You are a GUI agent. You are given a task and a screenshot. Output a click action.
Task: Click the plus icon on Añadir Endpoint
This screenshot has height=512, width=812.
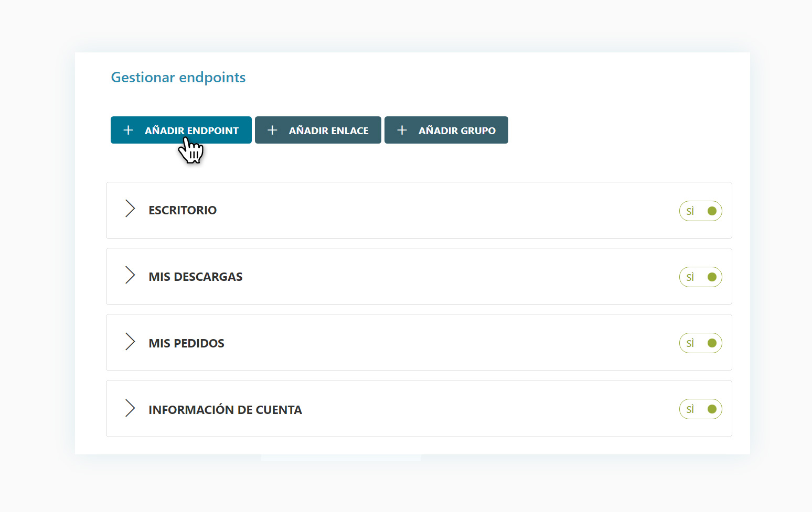(128, 130)
